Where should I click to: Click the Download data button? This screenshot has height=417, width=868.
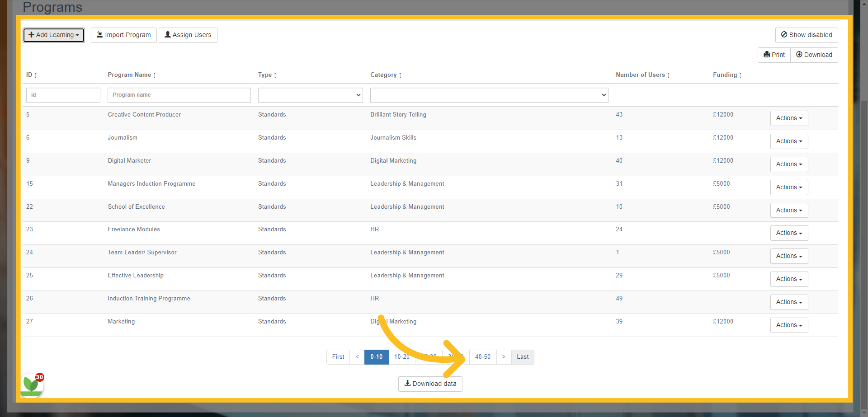(x=430, y=384)
